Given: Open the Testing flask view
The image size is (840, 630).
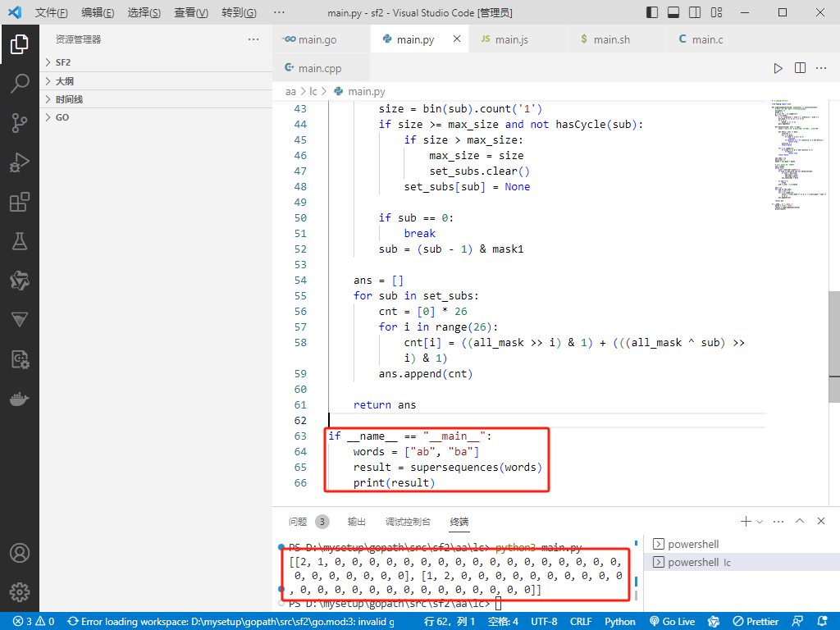Looking at the screenshot, I should [x=20, y=241].
